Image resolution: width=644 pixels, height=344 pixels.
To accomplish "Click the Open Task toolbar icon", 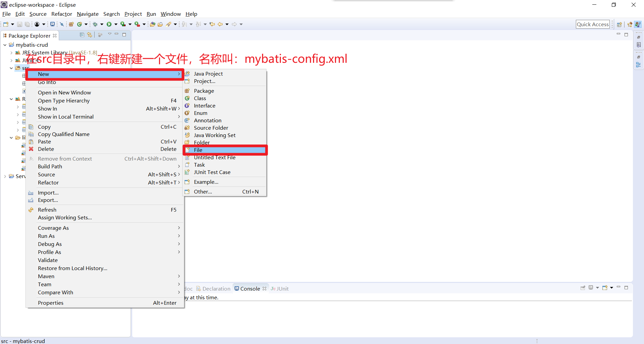I will (160, 24).
